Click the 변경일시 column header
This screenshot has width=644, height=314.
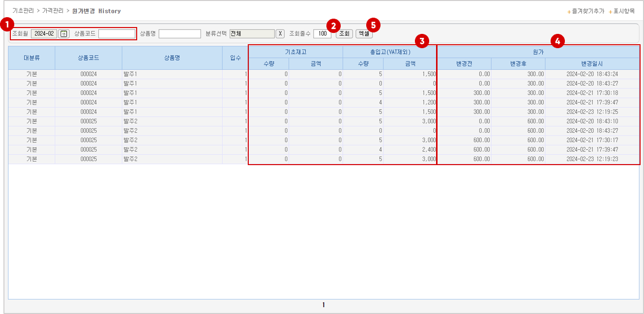592,63
